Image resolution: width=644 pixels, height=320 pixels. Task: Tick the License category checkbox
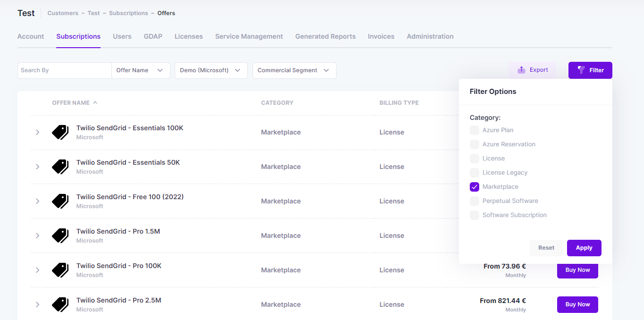[x=475, y=158]
